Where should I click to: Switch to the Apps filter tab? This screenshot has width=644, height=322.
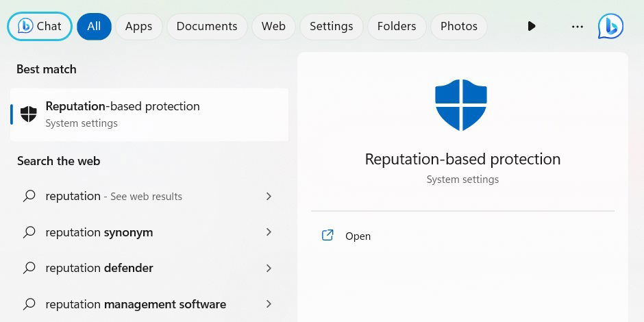(139, 26)
